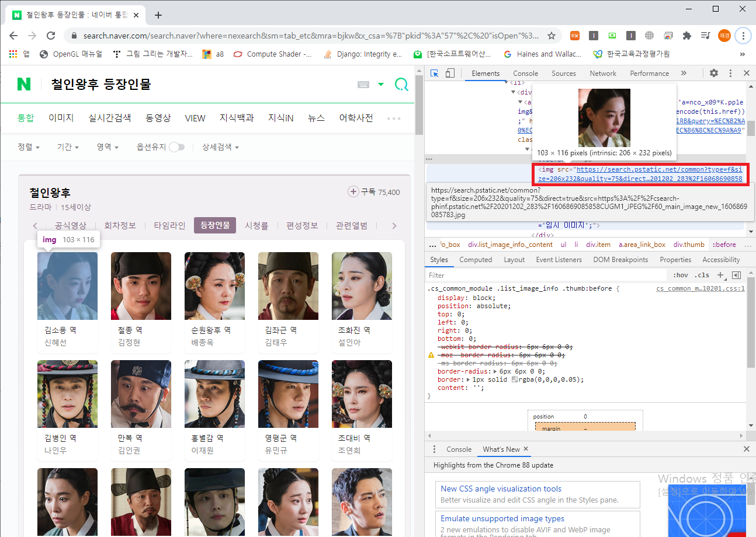Open the New CSS angle visualization tools link
This screenshot has width=756, height=537.
(501, 489)
